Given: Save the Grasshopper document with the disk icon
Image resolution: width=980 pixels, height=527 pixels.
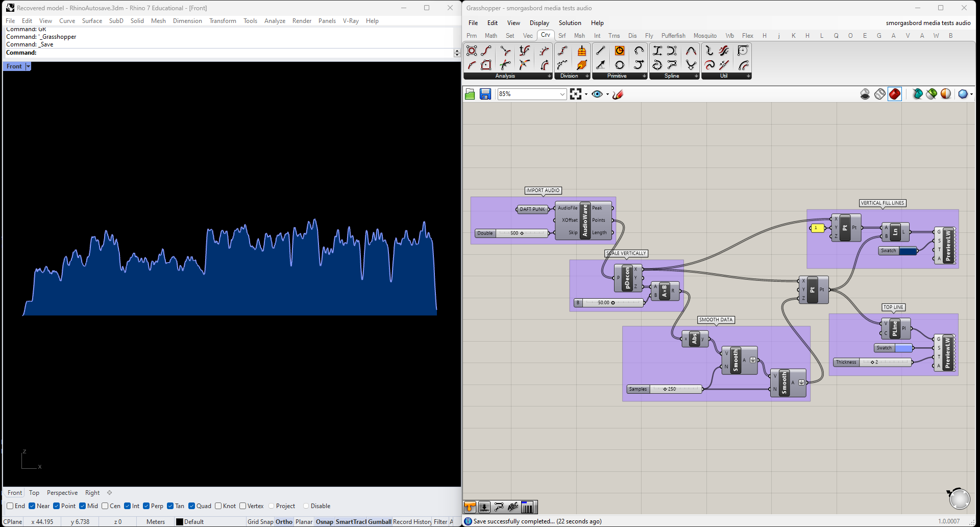Looking at the screenshot, I should pos(485,94).
